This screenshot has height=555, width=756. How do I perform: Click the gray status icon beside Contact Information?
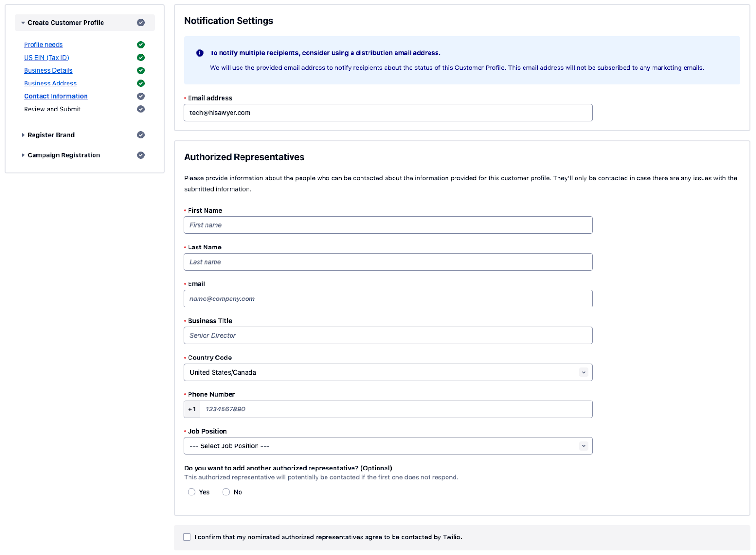pos(141,96)
